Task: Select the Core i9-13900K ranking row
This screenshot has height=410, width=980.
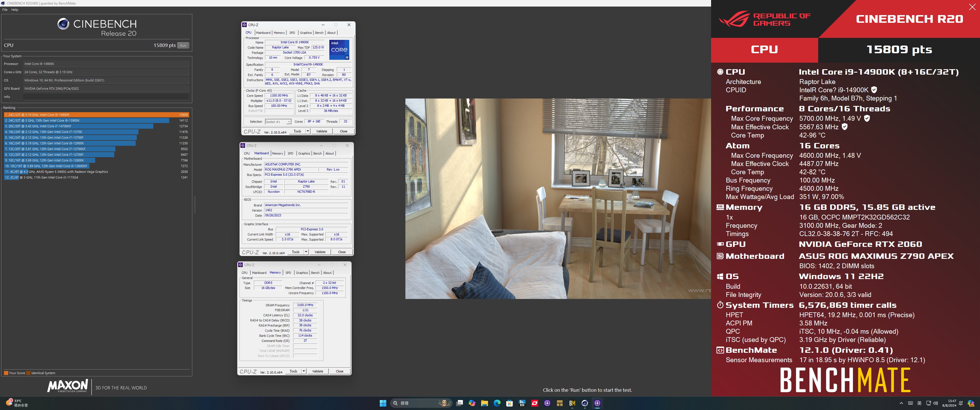Action: (x=96, y=120)
